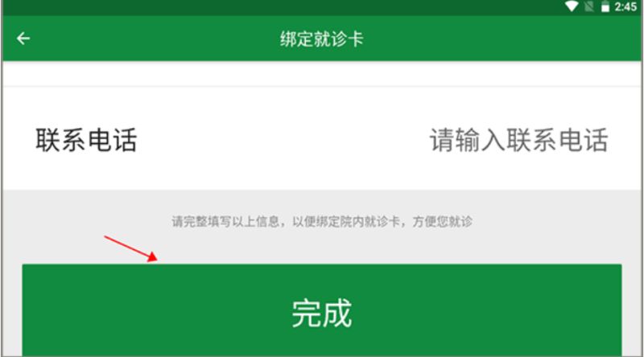The width and height of the screenshot is (644, 357).
Task: Click the green header bar beside the title
Action: coord(493,39)
